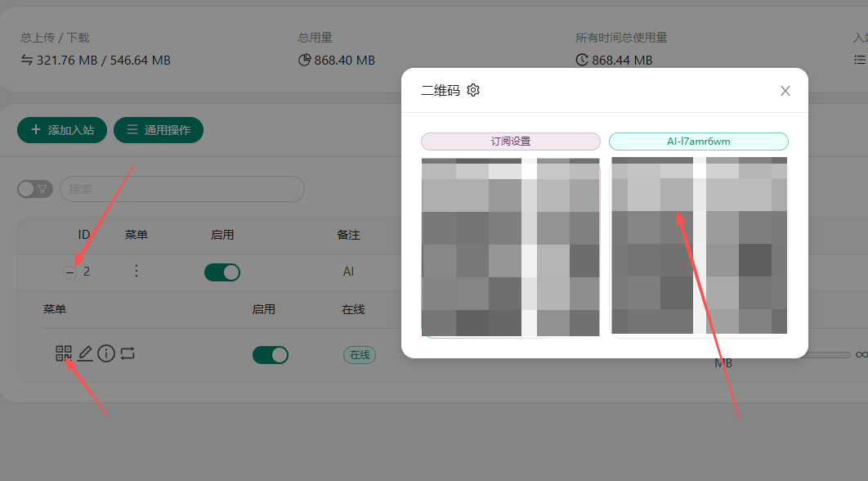868x481 pixels.
Task: Click the all-time usage clock icon
Action: click(x=582, y=60)
